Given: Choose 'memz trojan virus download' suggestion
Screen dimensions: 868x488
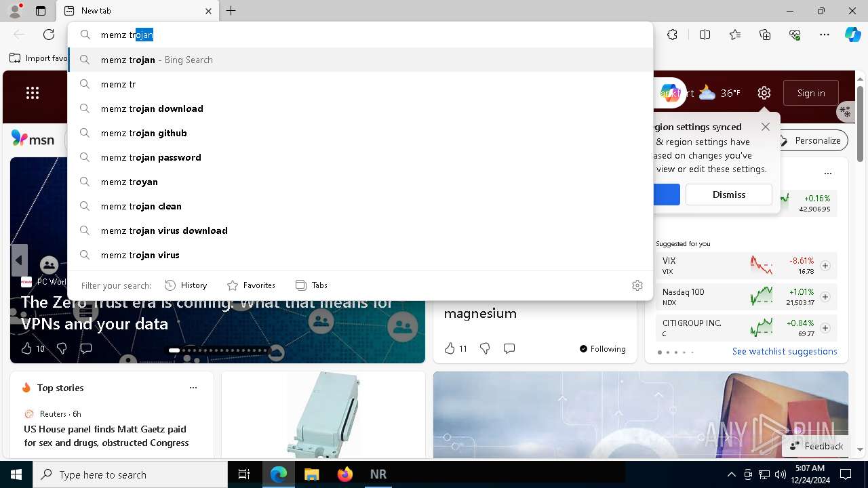Looking at the screenshot, I should 360,230.
